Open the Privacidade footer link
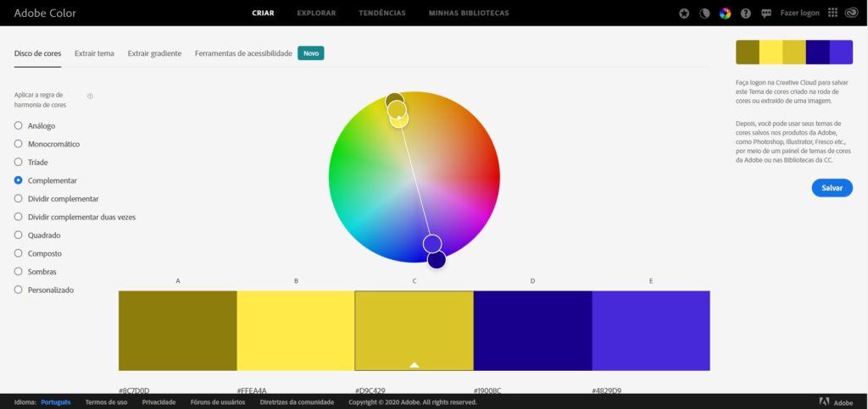The width and height of the screenshot is (868, 409). 159,402
